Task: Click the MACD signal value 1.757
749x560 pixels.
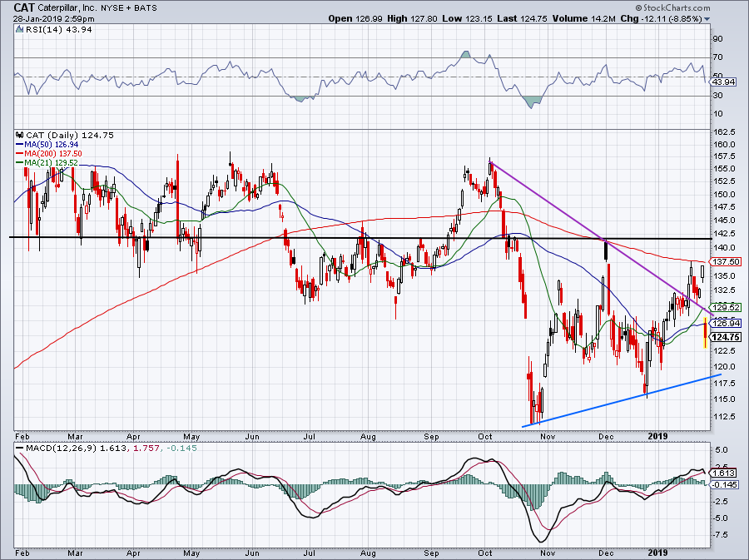Action: coord(146,448)
